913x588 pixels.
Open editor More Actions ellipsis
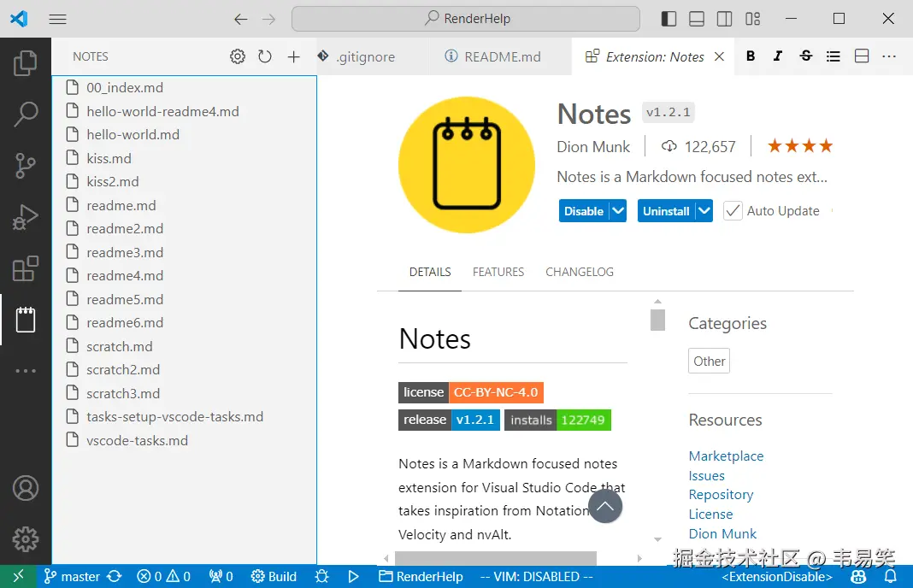coord(889,56)
